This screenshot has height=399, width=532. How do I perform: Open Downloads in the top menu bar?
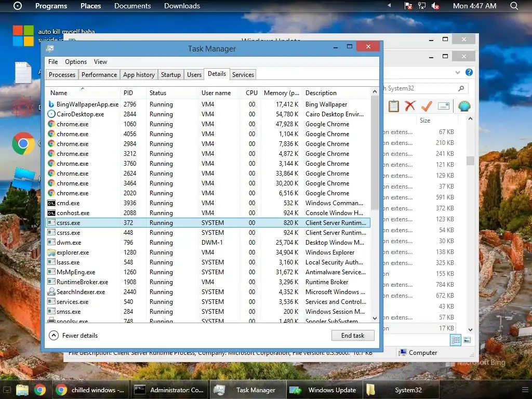point(182,6)
